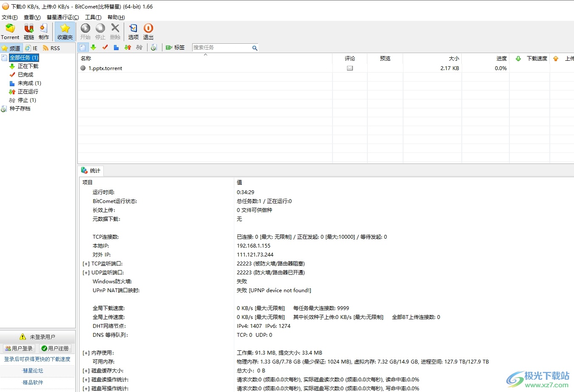Delete the selected task (删除)
This screenshot has width=574, height=392.
tap(115, 32)
